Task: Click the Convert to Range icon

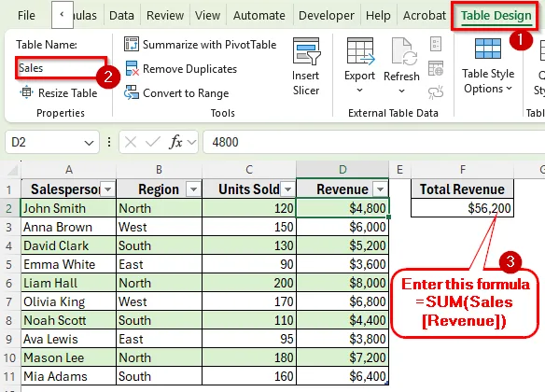Action: point(132,92)
